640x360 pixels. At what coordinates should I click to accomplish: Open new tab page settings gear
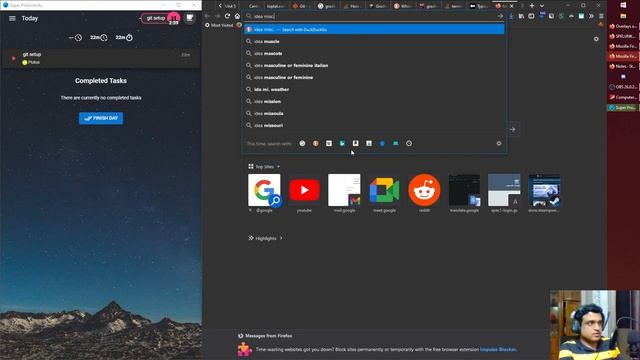(596, 39)
